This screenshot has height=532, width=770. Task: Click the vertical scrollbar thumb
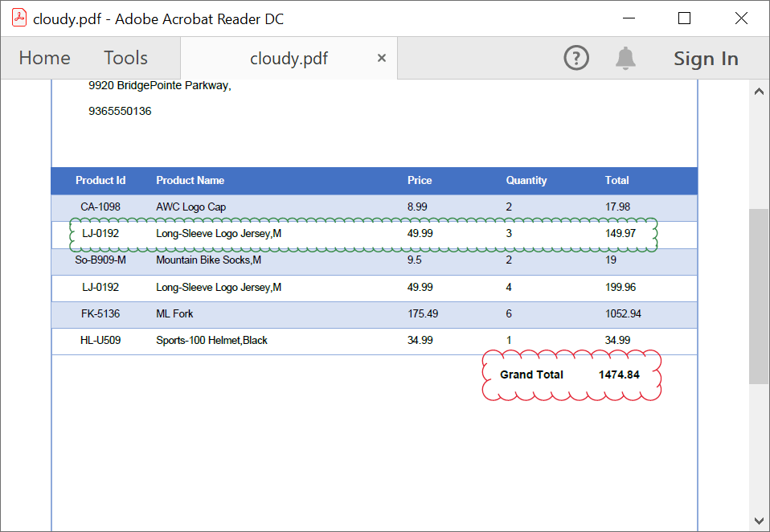[x=758, y=296]
